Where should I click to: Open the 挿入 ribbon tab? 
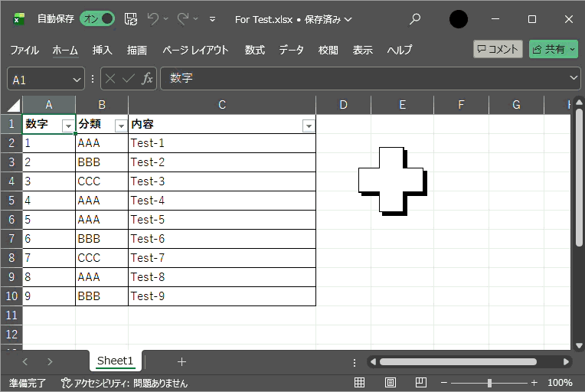pos(103,50)
